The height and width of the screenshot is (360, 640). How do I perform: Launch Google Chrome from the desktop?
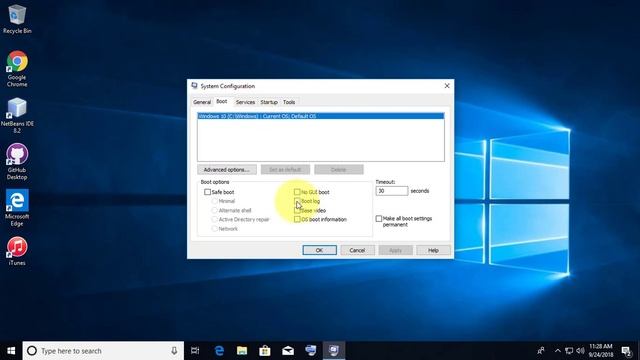(17, 69)
